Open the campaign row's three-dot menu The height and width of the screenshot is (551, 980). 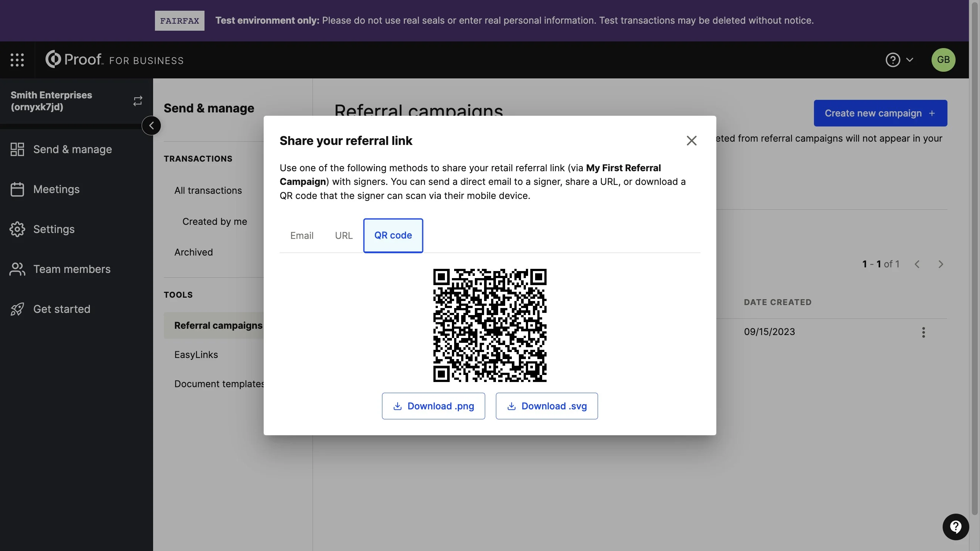923,332
